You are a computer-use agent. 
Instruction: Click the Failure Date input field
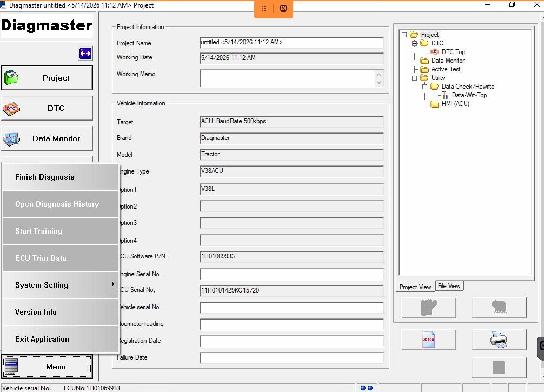click(292, 357)
